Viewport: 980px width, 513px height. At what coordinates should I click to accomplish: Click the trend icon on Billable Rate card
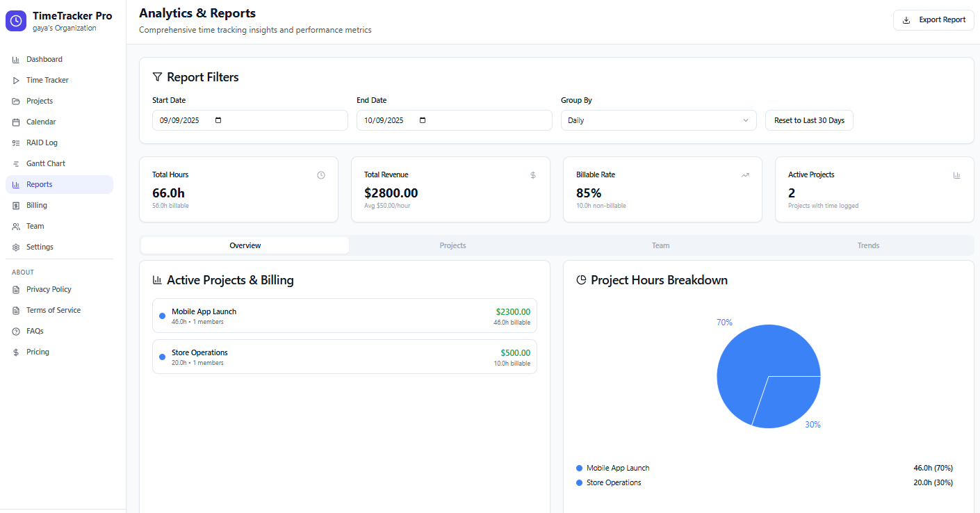(x=744, y=175)
